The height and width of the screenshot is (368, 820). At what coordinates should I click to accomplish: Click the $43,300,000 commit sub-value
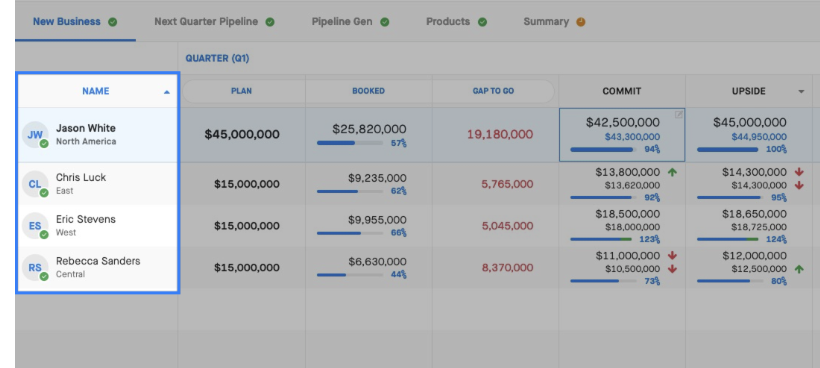point(632,137)
